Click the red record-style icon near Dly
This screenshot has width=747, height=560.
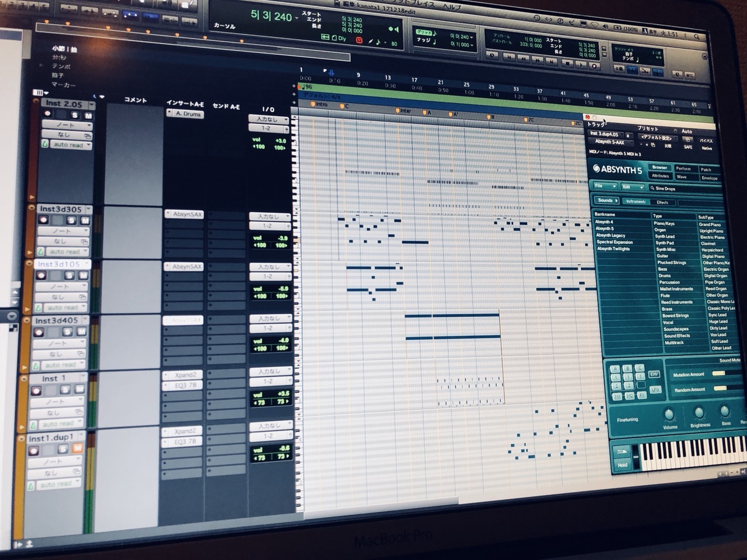359,39
